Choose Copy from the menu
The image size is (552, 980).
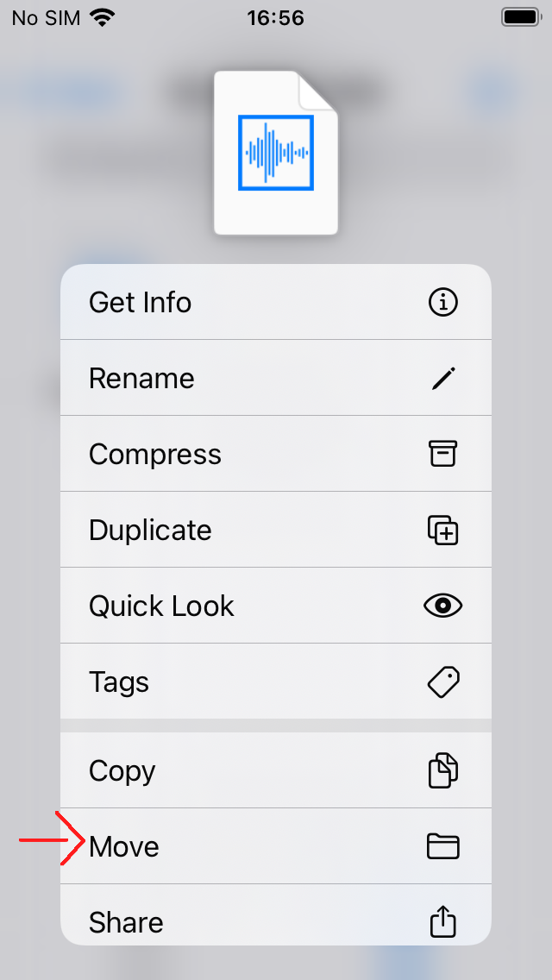click(x=122, y=771)
